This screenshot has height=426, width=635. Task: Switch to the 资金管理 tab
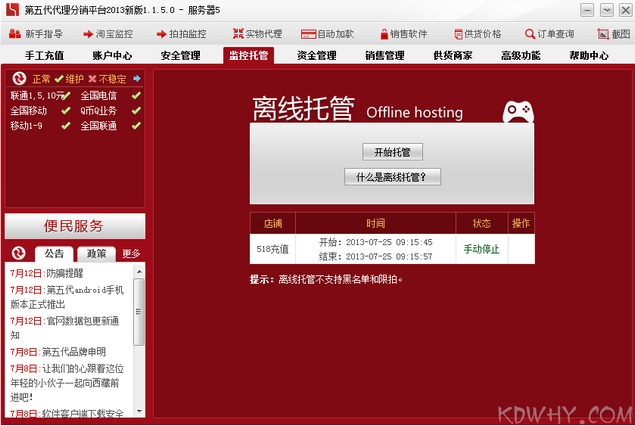316,56
